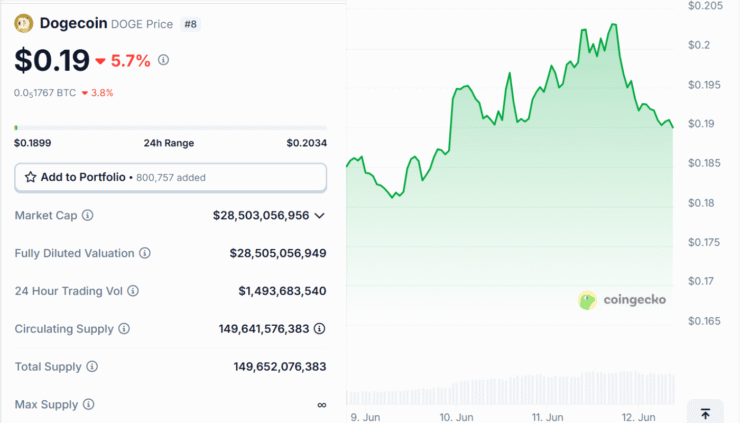Open 24 Hour Trading Vol info icon
The image size is (740, 423).
pyautogui.click(x=133, y=291)
